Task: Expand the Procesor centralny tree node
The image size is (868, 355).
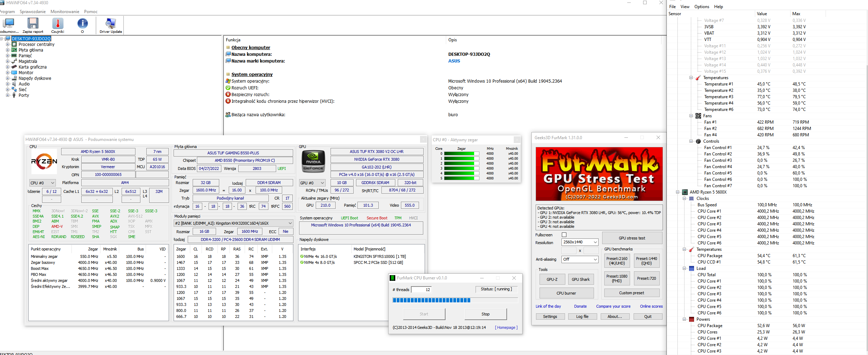Action: pyautogui.click(x=7, y=45)
